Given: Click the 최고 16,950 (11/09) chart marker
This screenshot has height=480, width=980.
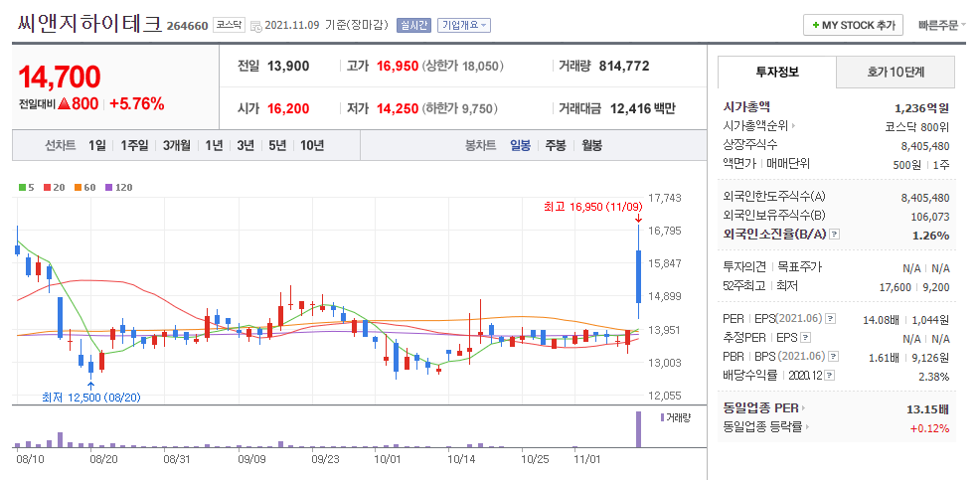Looking at the screenshot, I should [x=593, y=207].
